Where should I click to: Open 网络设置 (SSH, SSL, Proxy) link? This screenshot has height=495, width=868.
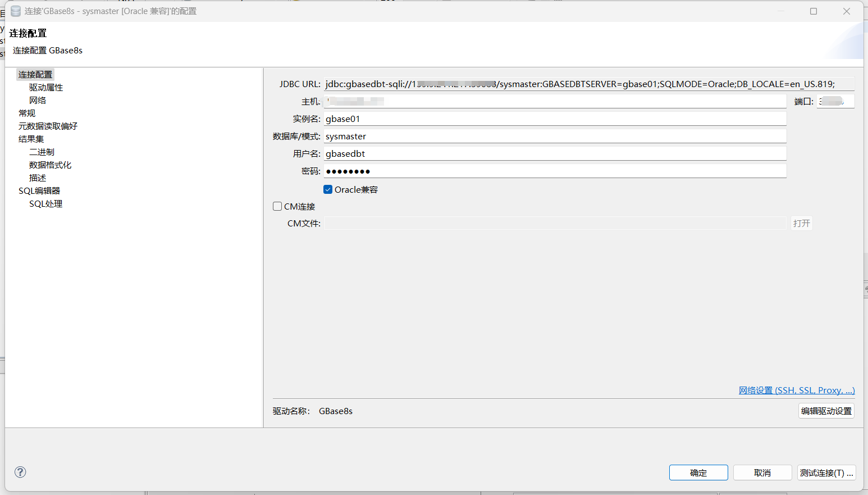click(x=797, y=390)
